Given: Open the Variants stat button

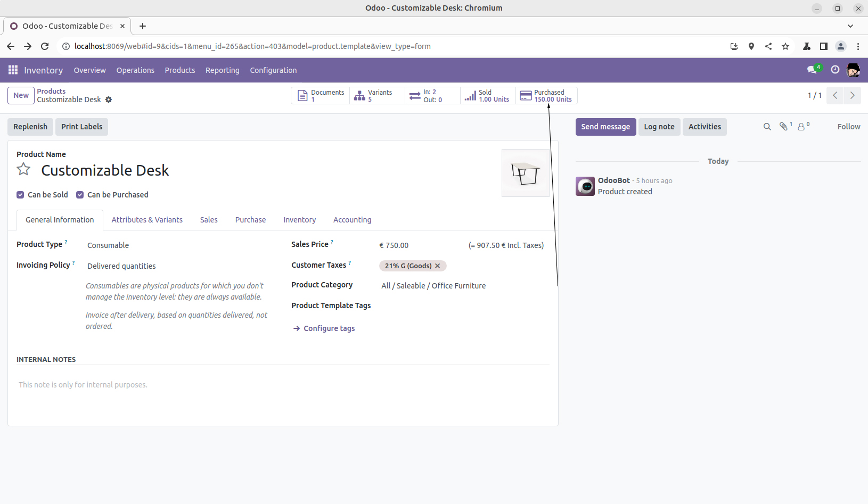Looking at the screenshot, I should (376, 96).
